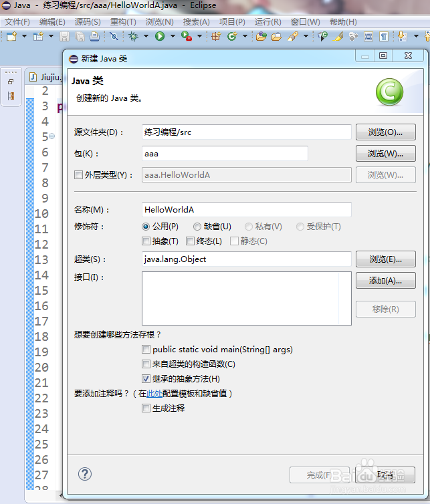Open the 搜索(A) menu
Image resolution: width=430 pixels, height=504 pixels.
coord(196,22)
